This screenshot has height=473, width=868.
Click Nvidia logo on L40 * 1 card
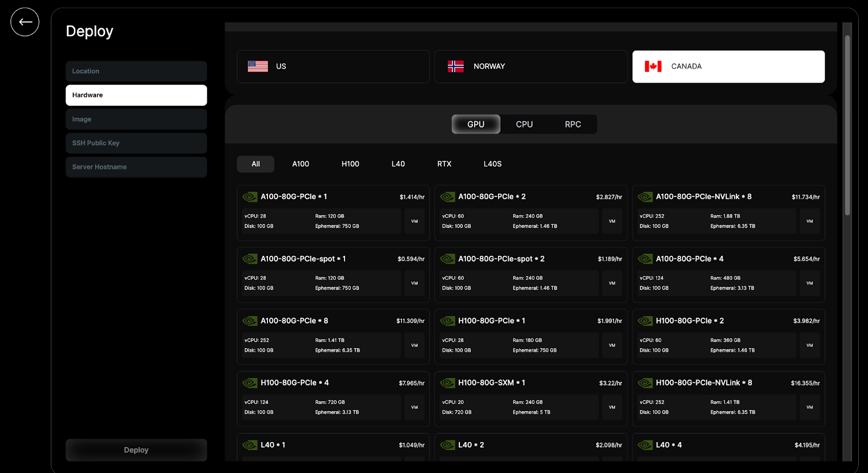tap(250, 445)
